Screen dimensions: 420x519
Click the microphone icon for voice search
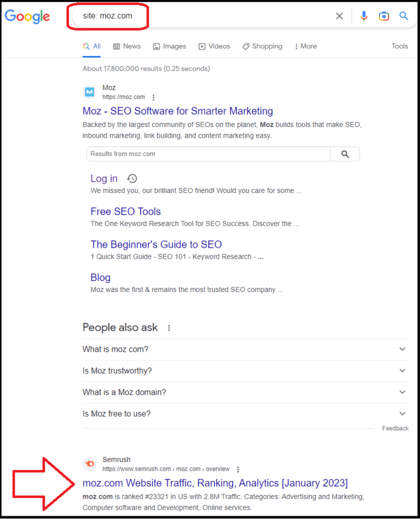[364, 16]
